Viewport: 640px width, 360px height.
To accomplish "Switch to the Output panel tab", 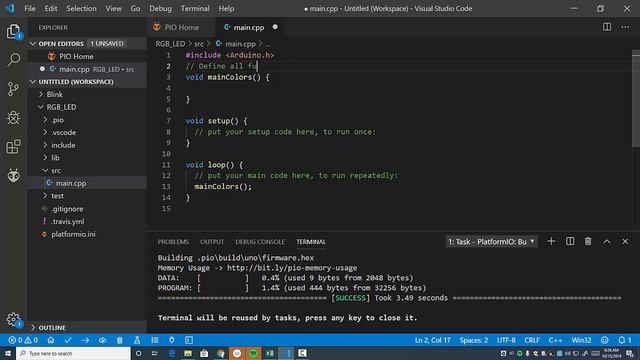I will (212, 242).
